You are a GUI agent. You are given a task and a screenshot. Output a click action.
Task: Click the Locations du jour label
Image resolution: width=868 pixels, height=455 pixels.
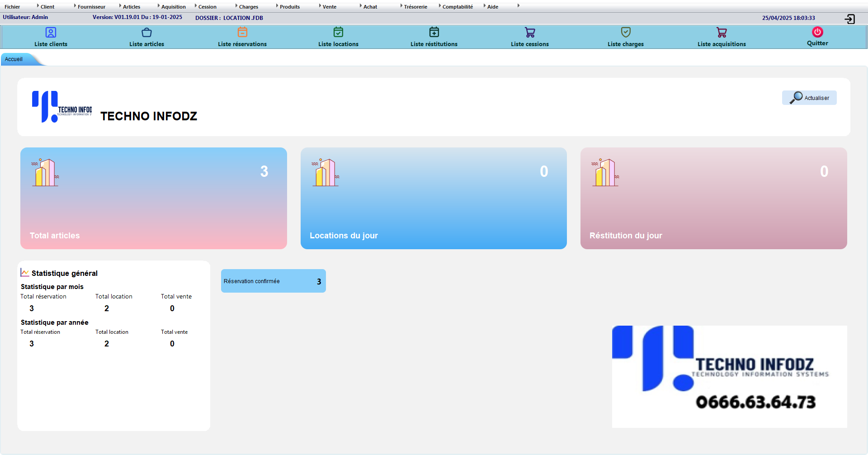pos(344,236)
